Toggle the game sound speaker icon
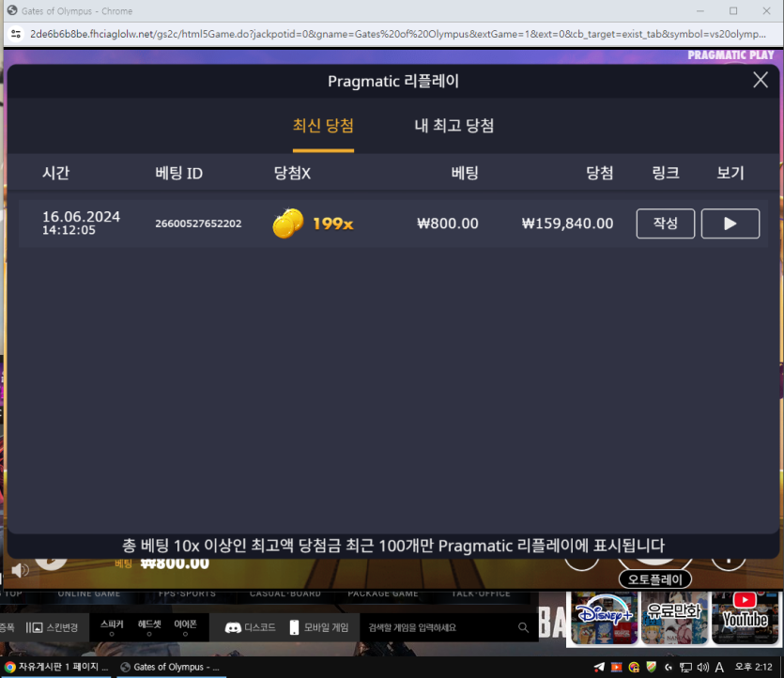The height and width of the screenshot is (678, 784). [x=20, y=570]
